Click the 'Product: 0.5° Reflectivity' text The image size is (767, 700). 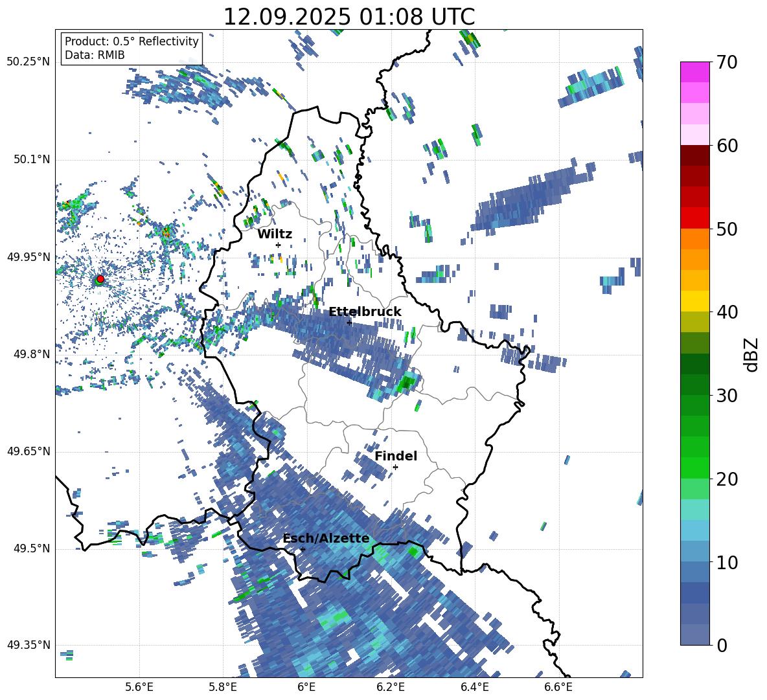tap(132, 41)
